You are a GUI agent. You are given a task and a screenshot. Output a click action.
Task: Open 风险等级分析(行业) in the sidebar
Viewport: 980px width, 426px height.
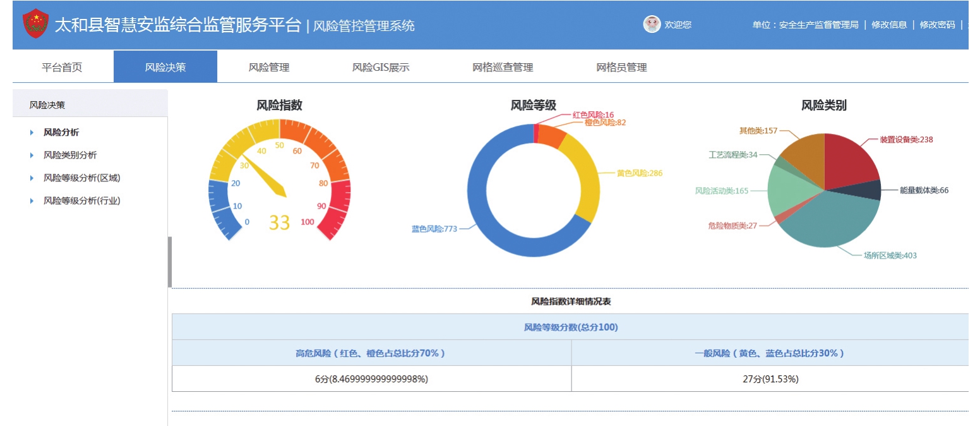point(81,201)
